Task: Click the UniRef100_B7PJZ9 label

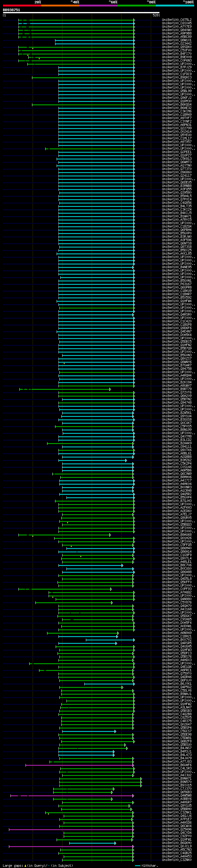Action: click(x=177, y=67)
